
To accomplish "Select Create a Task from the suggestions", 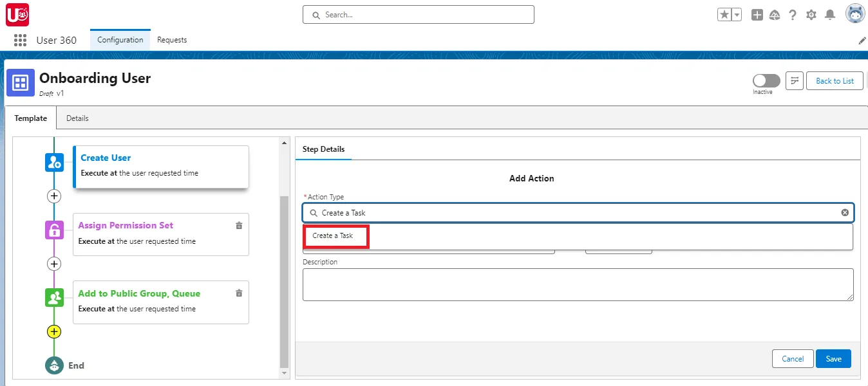I will (335, 236).
